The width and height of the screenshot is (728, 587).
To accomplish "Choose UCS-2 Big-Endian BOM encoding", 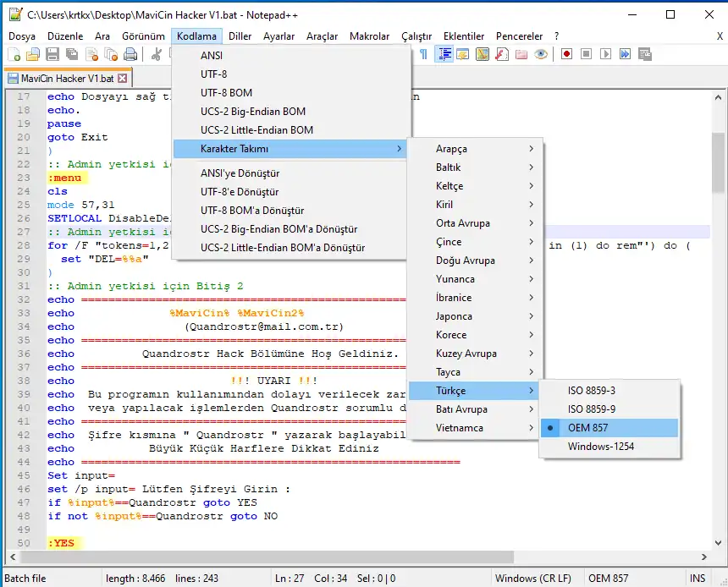I will tap(290, 112).
